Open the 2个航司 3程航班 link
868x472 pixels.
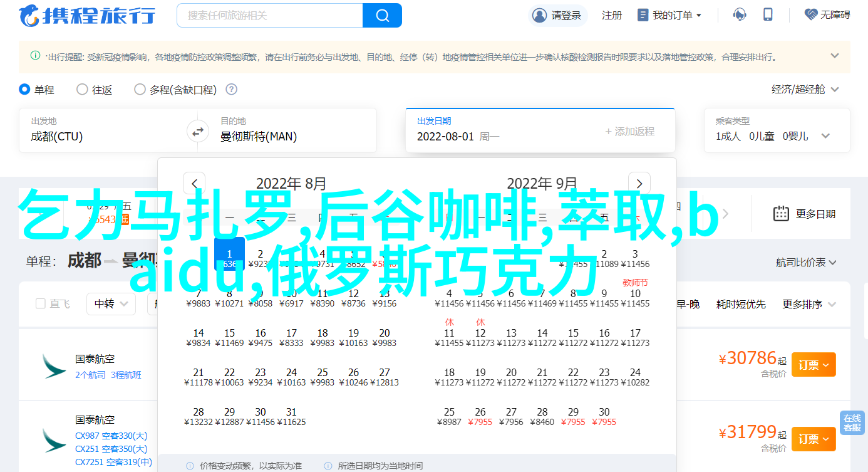[108, 375]
